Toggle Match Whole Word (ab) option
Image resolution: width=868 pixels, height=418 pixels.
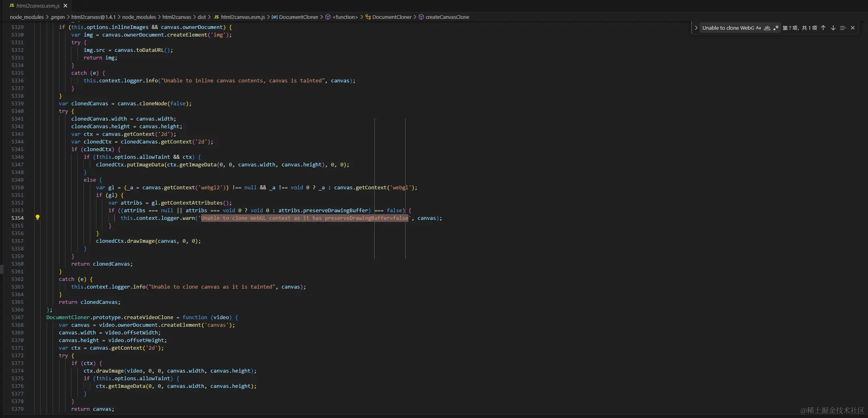point(767,28)
